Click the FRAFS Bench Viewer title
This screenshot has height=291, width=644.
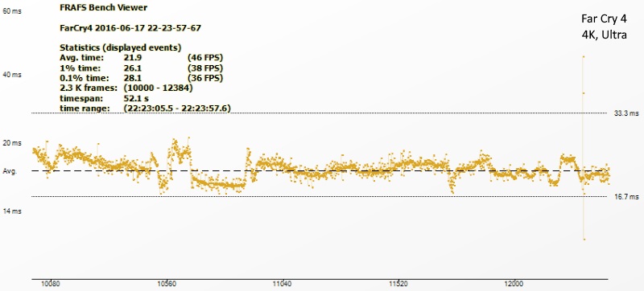tap(104, 7)
